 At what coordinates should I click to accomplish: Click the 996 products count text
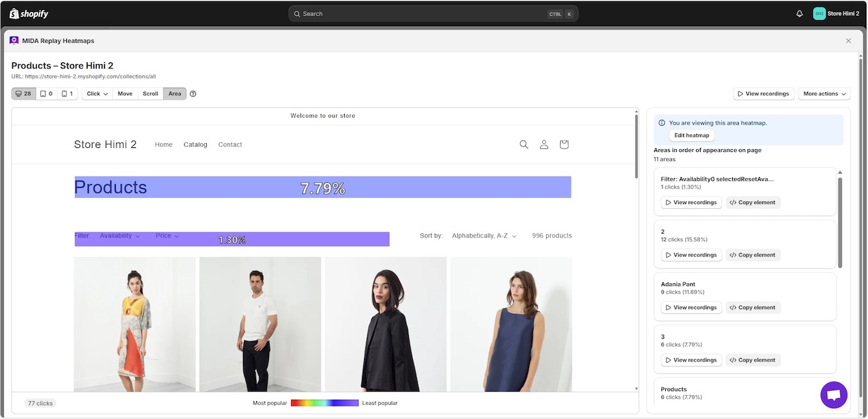552,236
